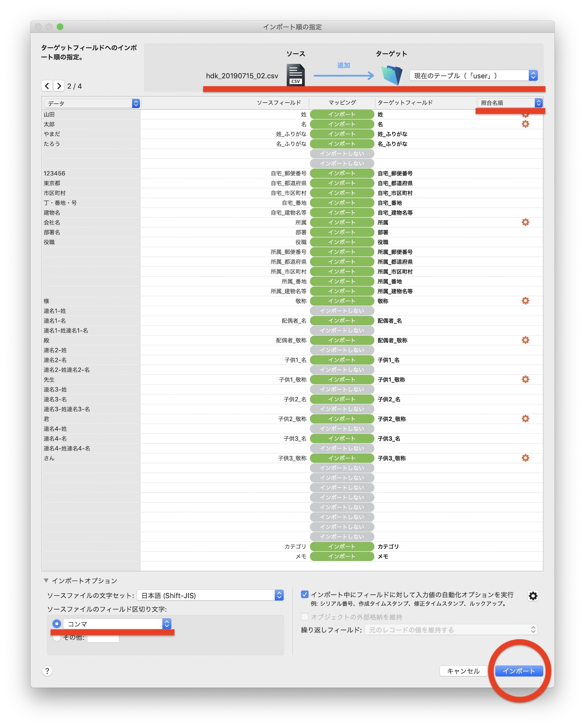Open the データ view popup menu
This screenshot has height=728, width=585.
point(92,103)
